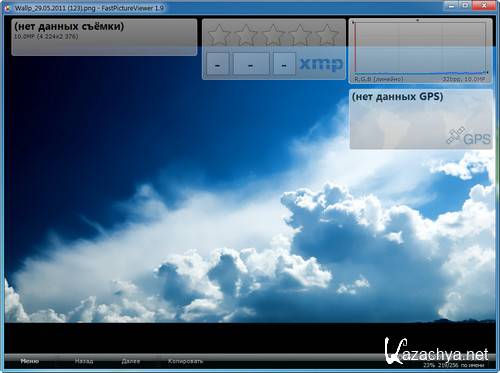Click the '32bpp, 10.0MP' histogram label
This screenshot has width=500, height=373.
tap(464, 79)
